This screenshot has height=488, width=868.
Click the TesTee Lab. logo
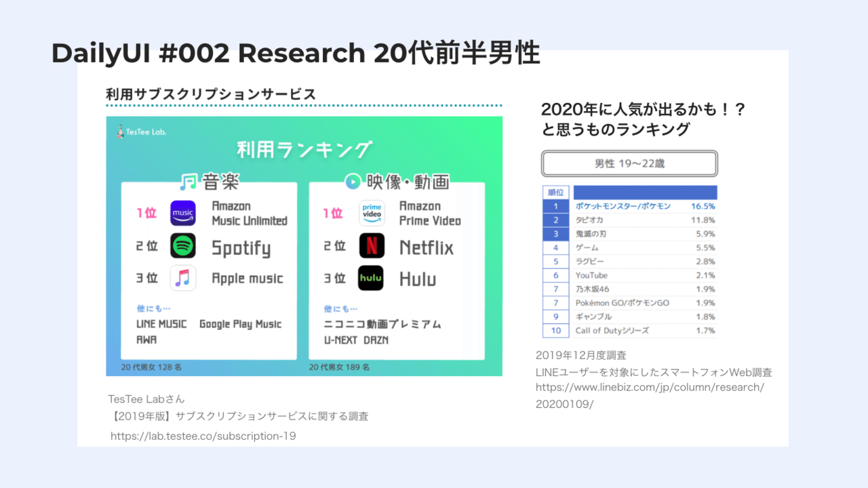coord(141,131)
